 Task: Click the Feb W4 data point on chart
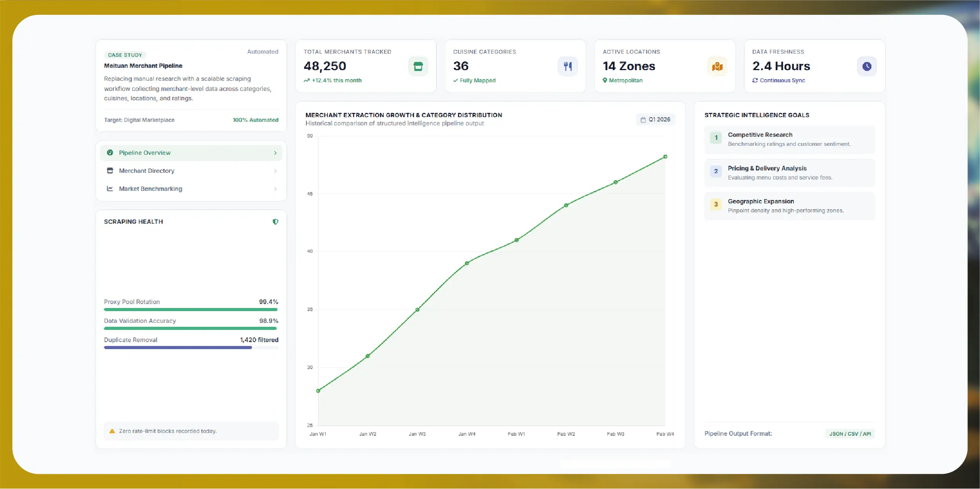tap(665, 157)
